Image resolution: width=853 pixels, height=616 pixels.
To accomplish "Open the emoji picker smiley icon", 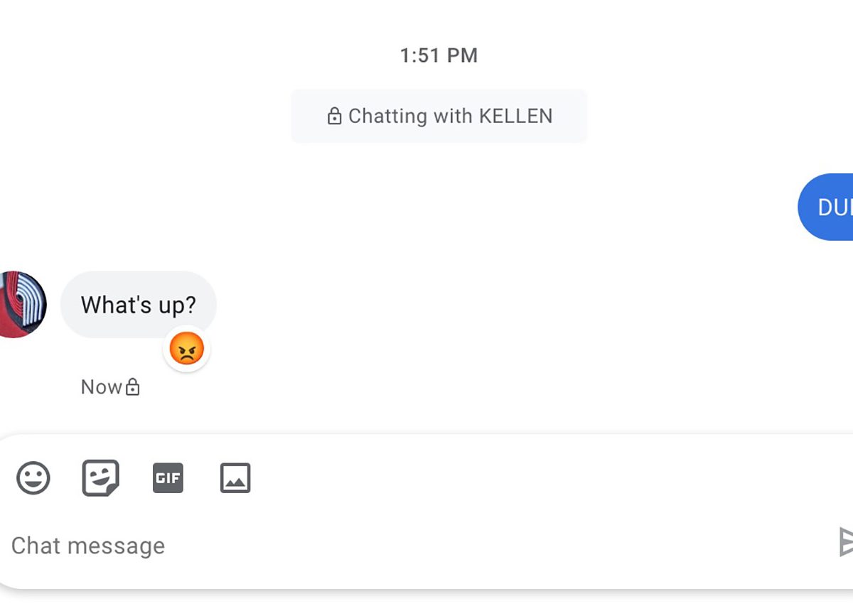I will coord(33,478).
